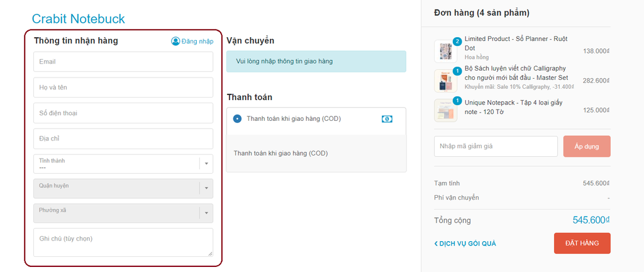644x272 pixels.
Task: Click the back chevron before Dịch vụ gói quà
Action: [x=436, y=244]
